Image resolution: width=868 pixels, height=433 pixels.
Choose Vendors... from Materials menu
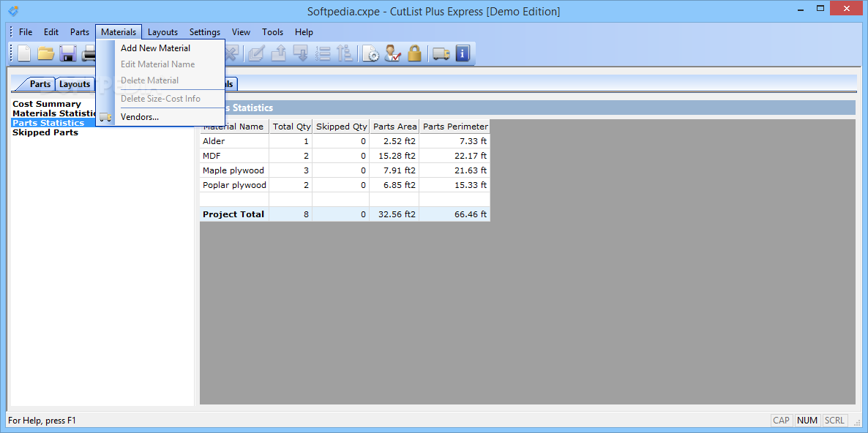coord(160,117)
